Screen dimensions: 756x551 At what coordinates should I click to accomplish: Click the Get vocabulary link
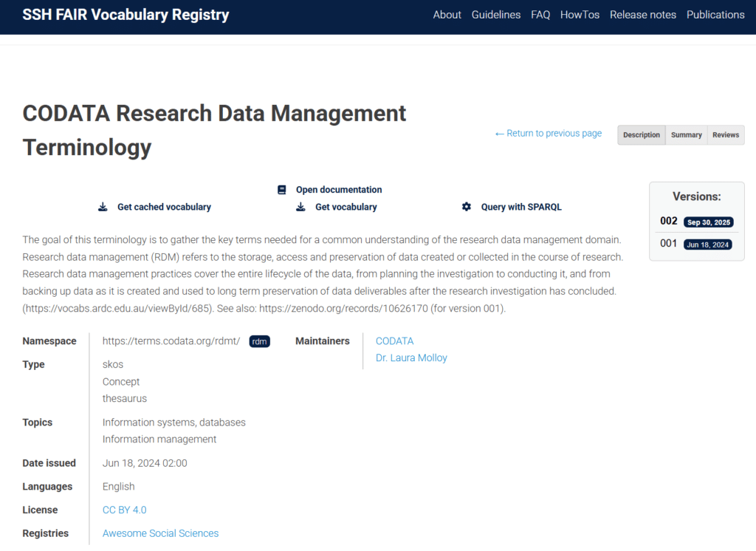pyautogui.click(x=346, y=207)
